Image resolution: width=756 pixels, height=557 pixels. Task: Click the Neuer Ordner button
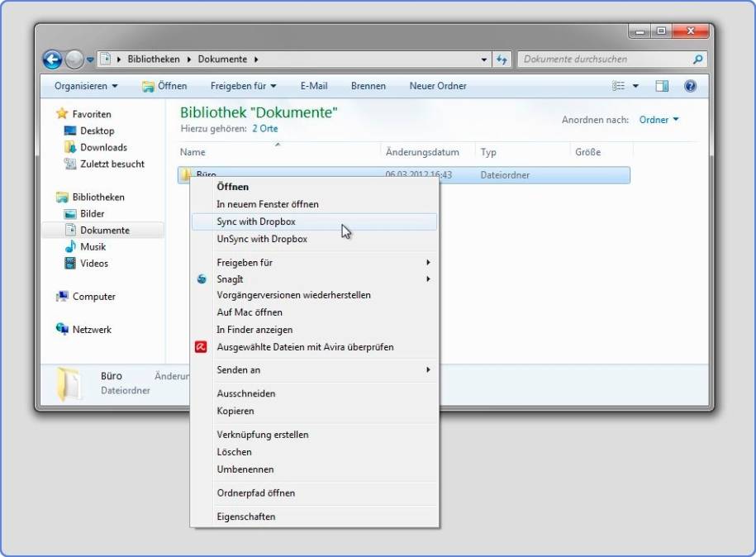[x=438, y=86]
